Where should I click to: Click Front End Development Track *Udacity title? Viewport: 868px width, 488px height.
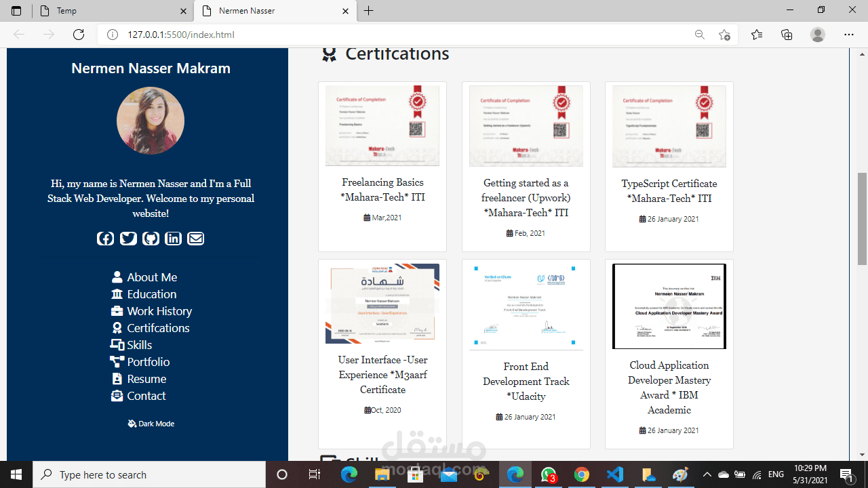click(x=526, y=382)
